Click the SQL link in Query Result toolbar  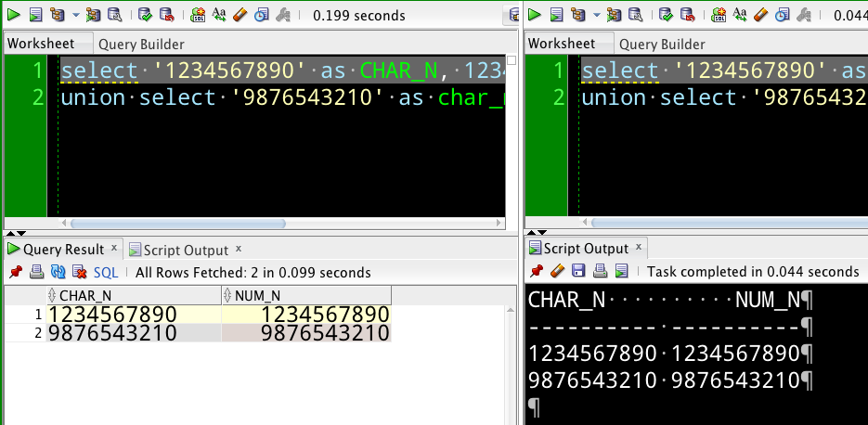click(x=106, y=273)
